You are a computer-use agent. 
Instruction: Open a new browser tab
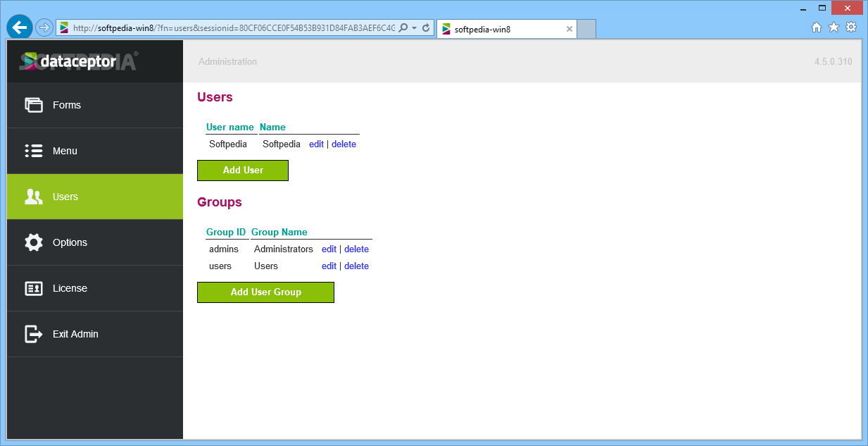pos(587,29)
